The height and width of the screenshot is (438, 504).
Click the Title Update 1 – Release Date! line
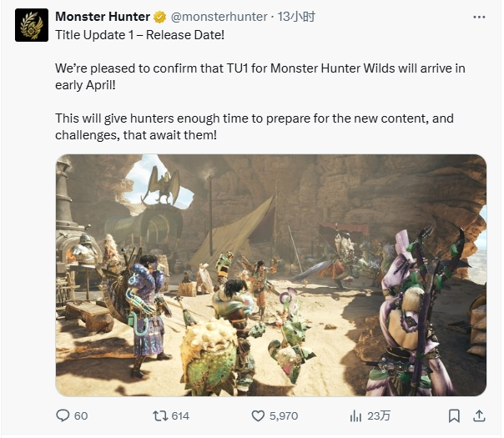click(140, 35)
